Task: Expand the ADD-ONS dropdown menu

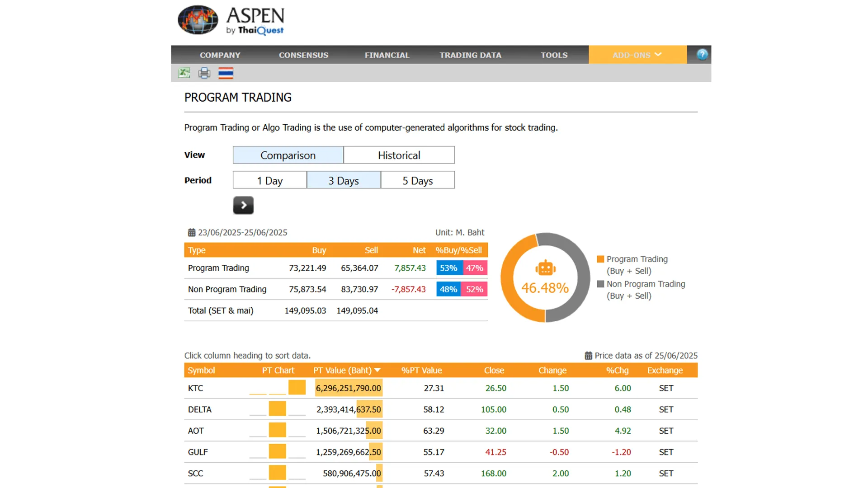Action: pyautogui.click(x=637, y=55)
